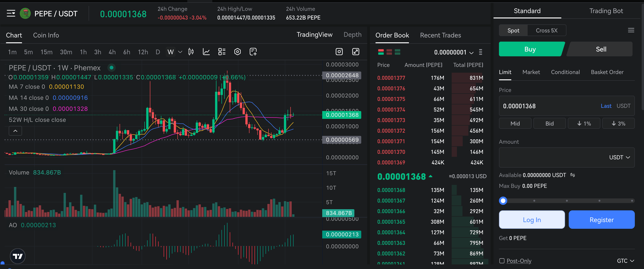Image resolution: width=644 pixels, height=269 pixels.
Task: Open chart settings hexagon icon
Action: click(x=238, y=52)
